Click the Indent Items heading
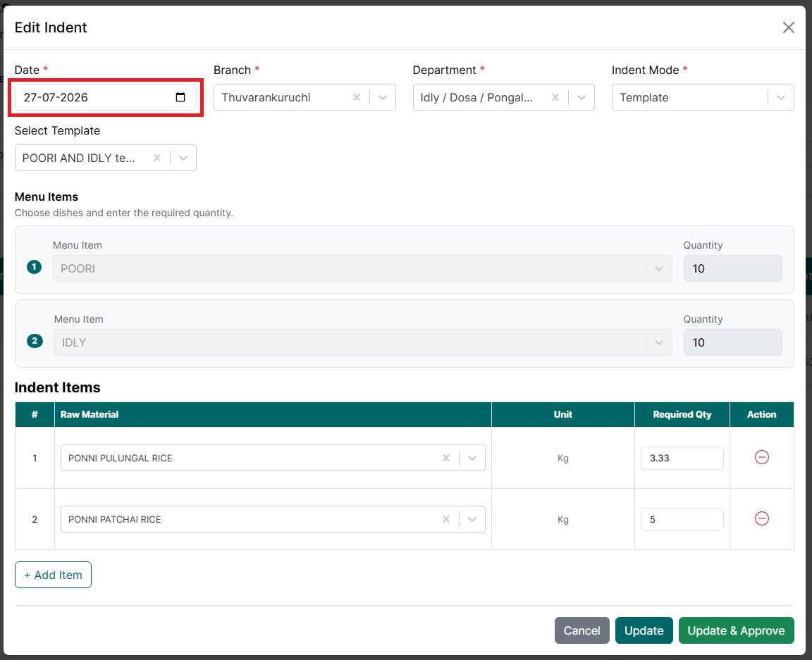Image resolution: width=812 pixels, height=660 pixels. (58, 387)
